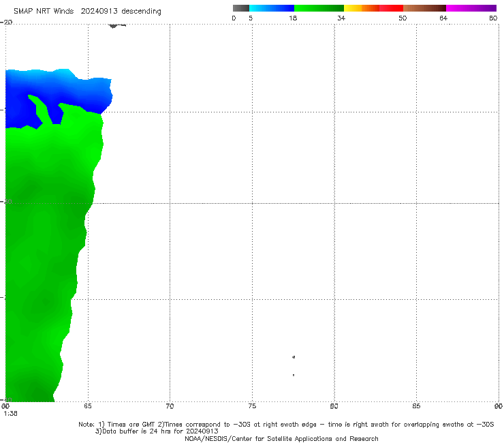Screen dimensions: 504x443
Task: Click the credit 'NOAA/NESDIS/Center for Satellite Applications and Research'
Action: [281, 438]
